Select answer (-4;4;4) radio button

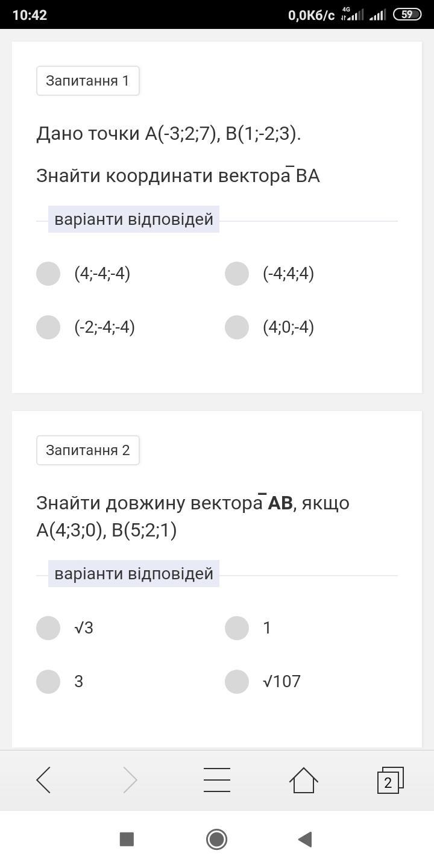click(237, 274)
